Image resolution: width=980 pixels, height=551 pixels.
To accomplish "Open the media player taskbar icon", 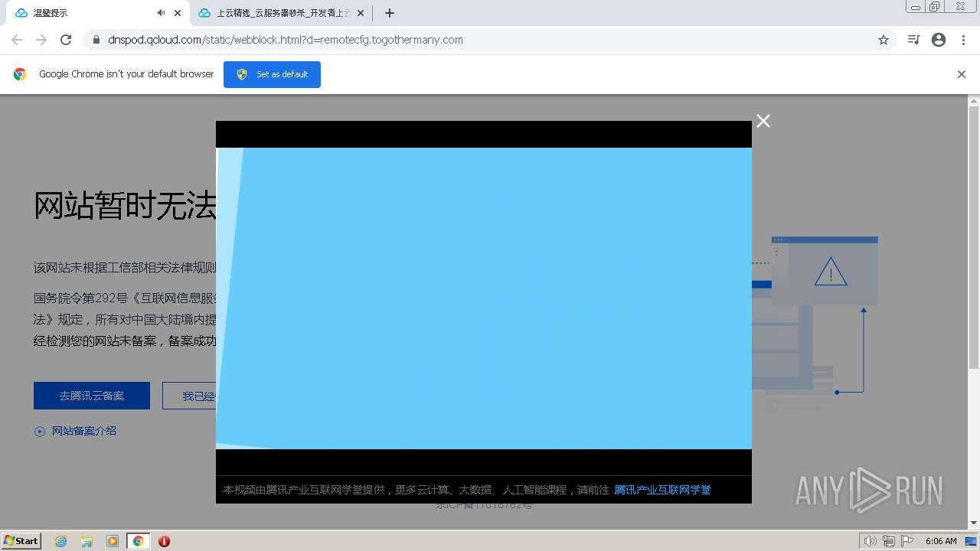I will click(113, 541).
